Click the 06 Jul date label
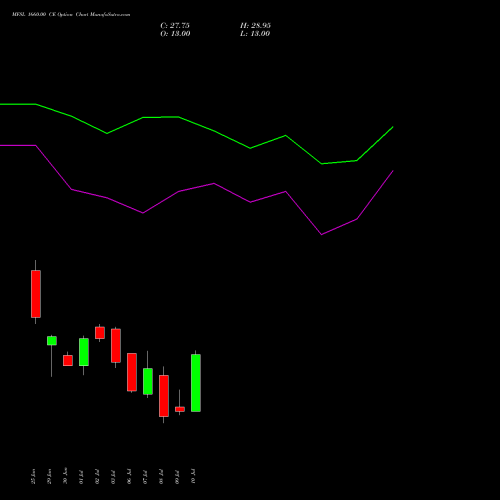Image resolution: width=500 pixels, height=500 pixels. [129, 477]
